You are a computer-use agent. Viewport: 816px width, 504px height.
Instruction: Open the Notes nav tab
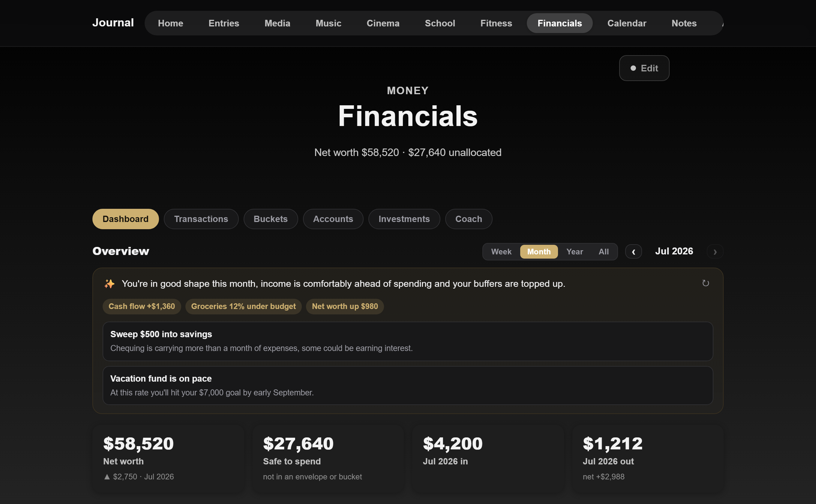pyautogui.click(x=684, y=23)
